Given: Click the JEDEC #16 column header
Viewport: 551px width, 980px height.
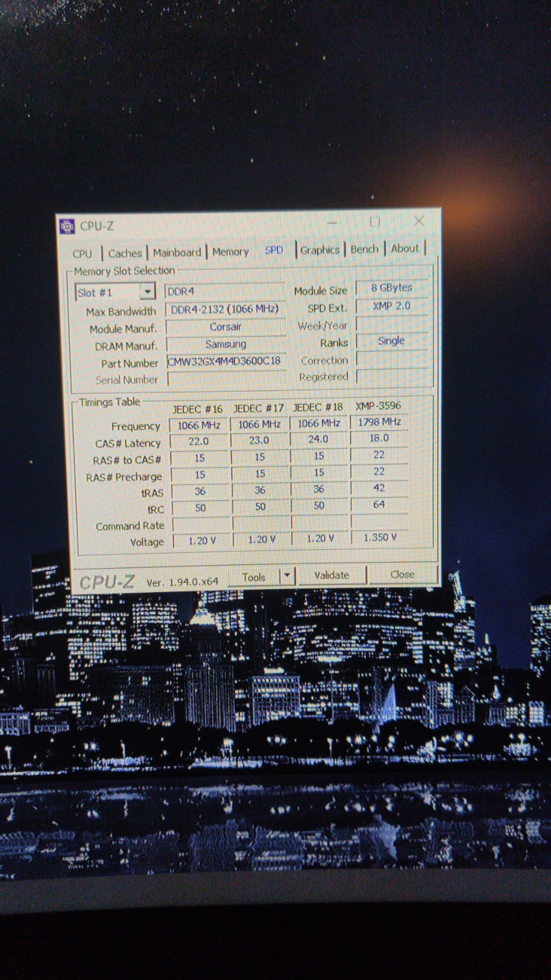Looking at the screenshot, I should point(197,409).
